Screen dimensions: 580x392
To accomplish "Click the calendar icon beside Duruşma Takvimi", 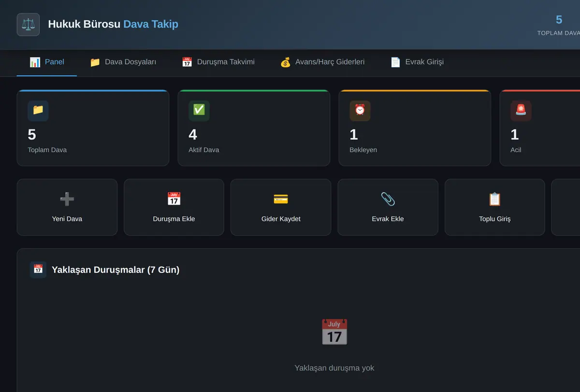I will point(187,62).
